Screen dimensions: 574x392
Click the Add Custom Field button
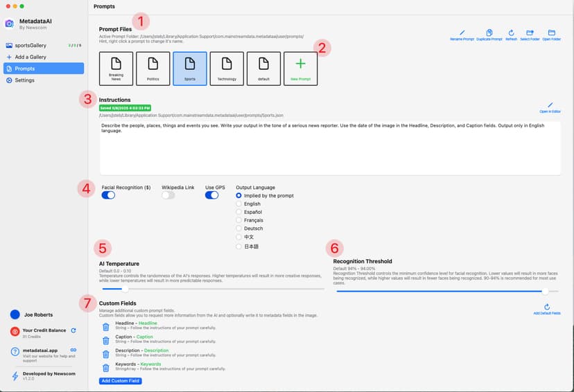click(121, 381)
